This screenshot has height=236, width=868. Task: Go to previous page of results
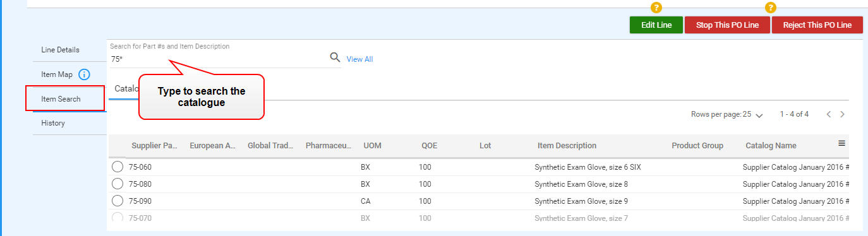point(829,114)
